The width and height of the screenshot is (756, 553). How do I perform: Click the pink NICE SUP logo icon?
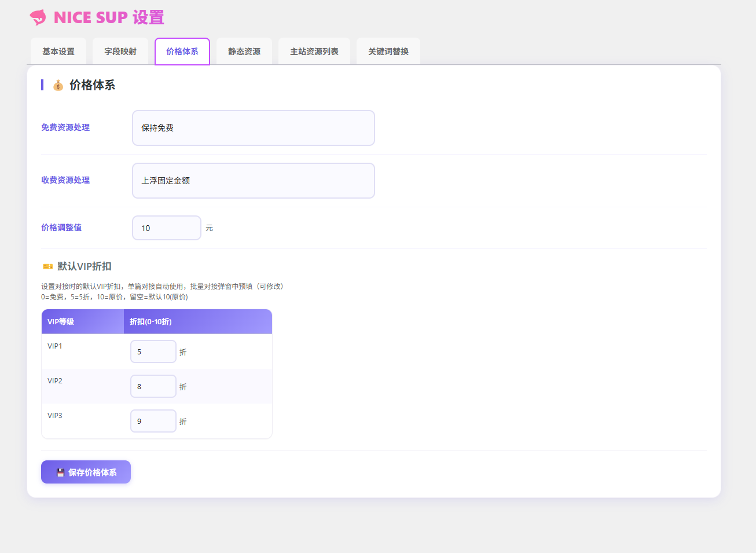pyautogui.click(x=38, y=17)
